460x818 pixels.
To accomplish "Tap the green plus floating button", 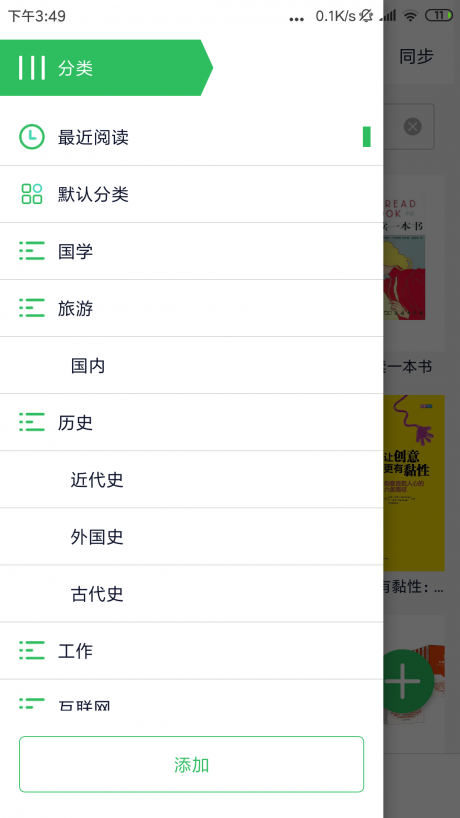I will click(x=409, y=681).
